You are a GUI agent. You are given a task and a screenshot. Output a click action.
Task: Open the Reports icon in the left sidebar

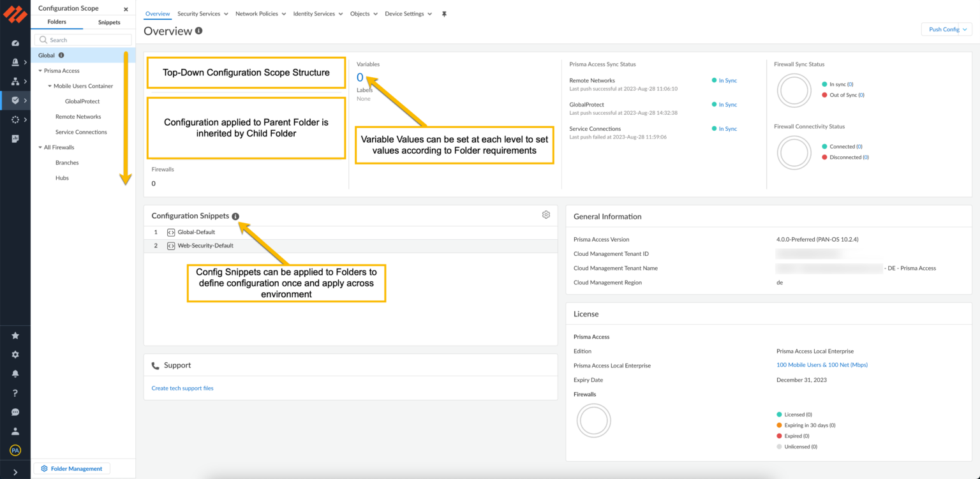pos(15,138)
